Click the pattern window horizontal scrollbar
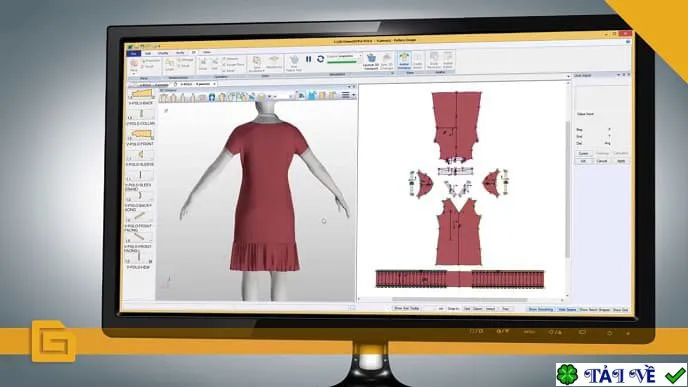The height and width of the screenshot is (387, 688). [x=461, y=300]
